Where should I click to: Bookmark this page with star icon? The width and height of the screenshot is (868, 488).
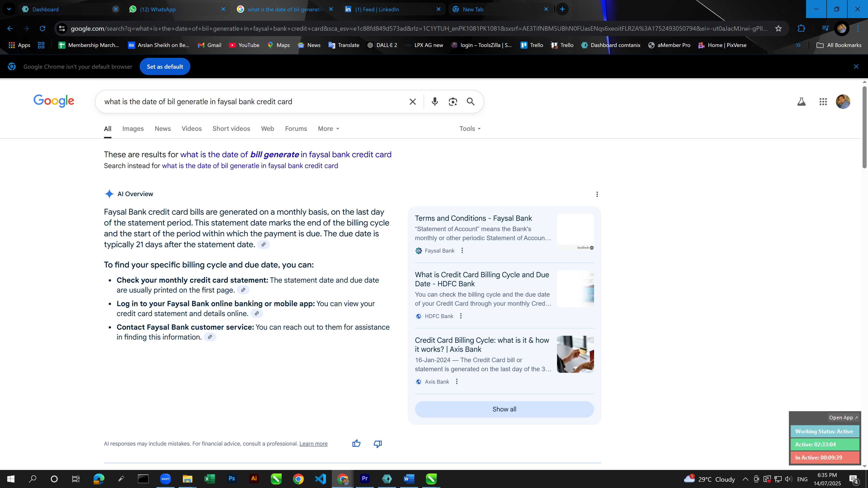(778, 28)
